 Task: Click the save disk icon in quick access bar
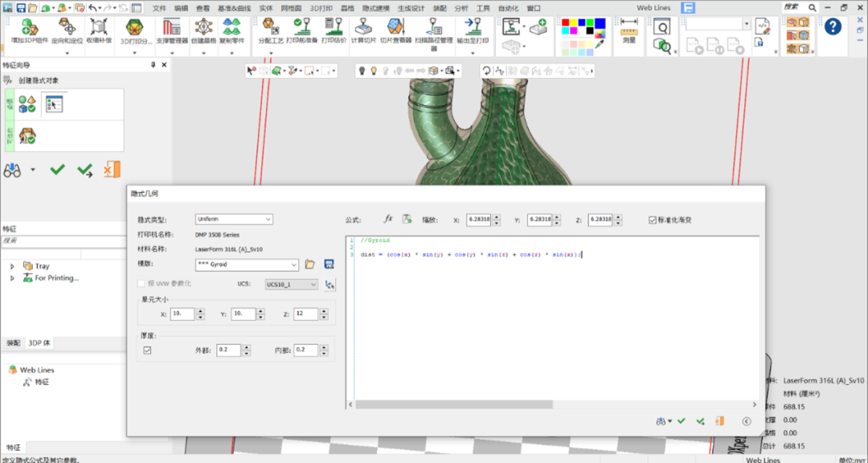[21, 8]
